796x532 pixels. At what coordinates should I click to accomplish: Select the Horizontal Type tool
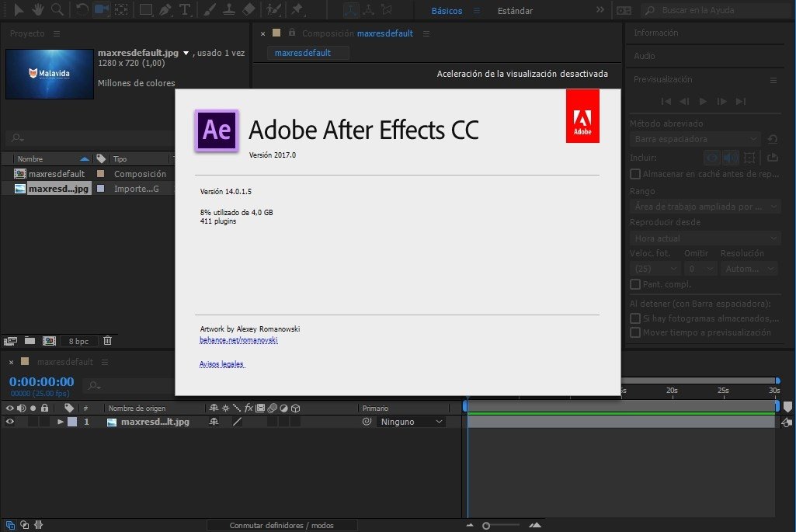tap(185, 9)
